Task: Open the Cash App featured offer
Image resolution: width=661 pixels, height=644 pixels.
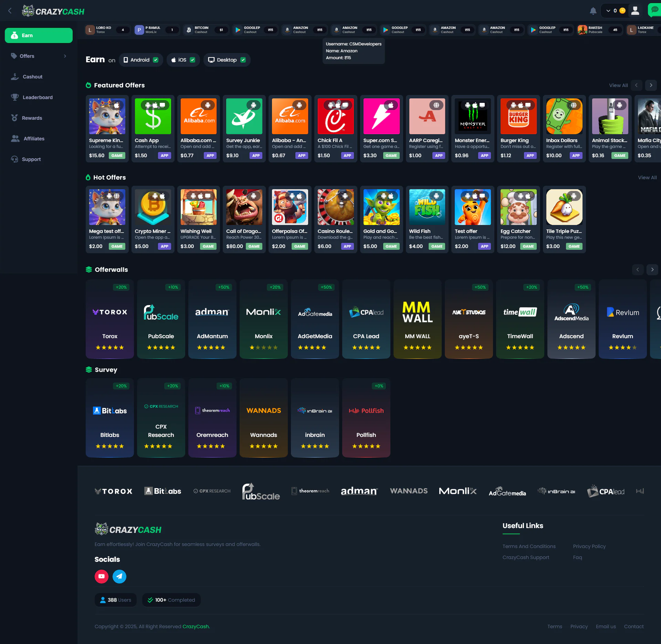Action: pyautogui.click(x=153, y=129)
